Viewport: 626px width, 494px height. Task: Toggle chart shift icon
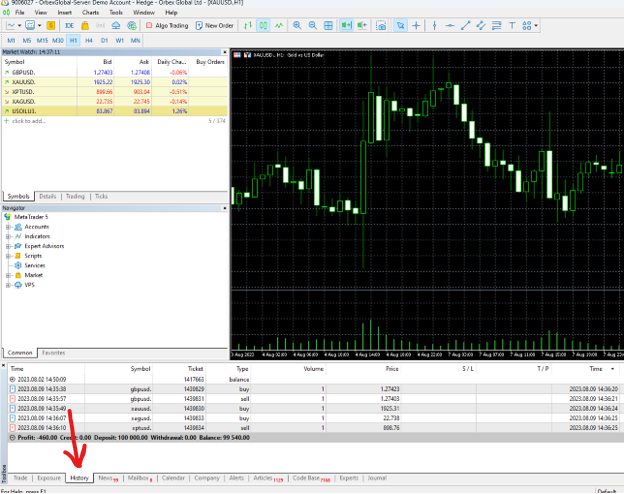click(362, 26)
